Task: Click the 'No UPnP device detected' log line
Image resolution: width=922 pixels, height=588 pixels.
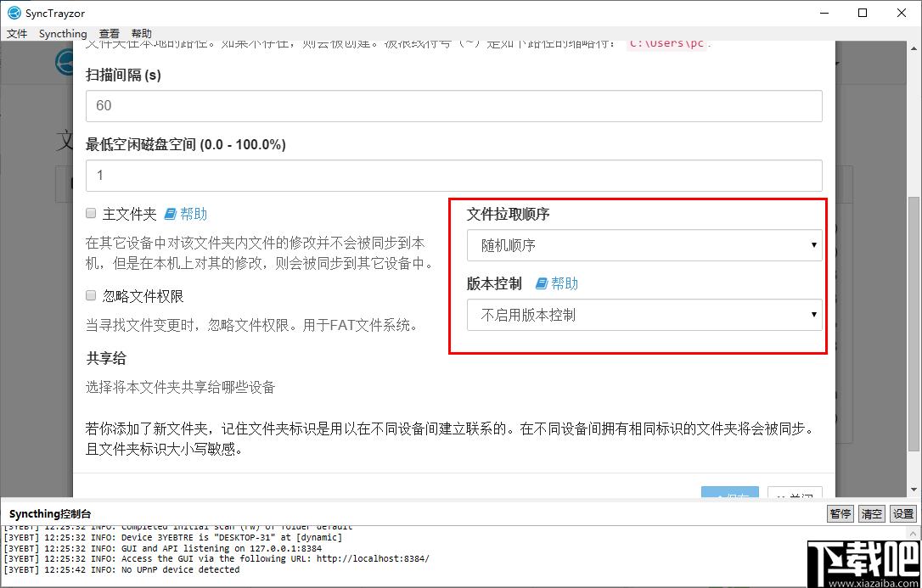Action: (121, 569)
